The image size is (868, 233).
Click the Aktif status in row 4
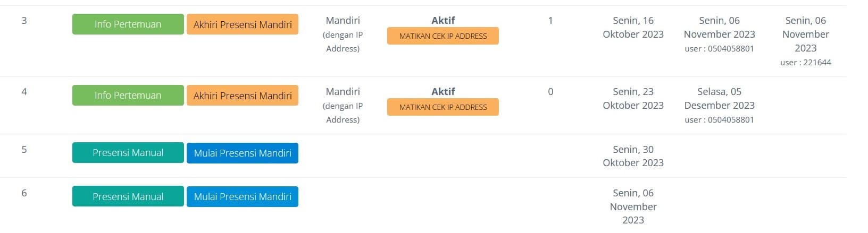pyautogui.click(x=443, y=91)
